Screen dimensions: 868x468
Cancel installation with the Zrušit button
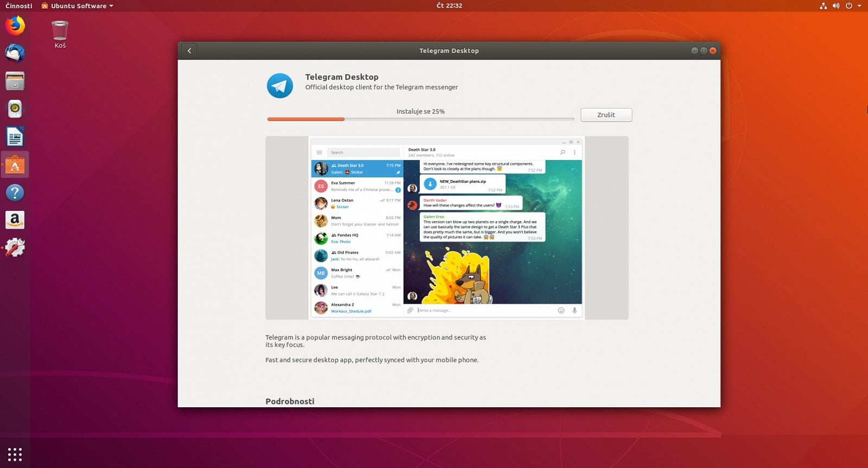point(606,115)
